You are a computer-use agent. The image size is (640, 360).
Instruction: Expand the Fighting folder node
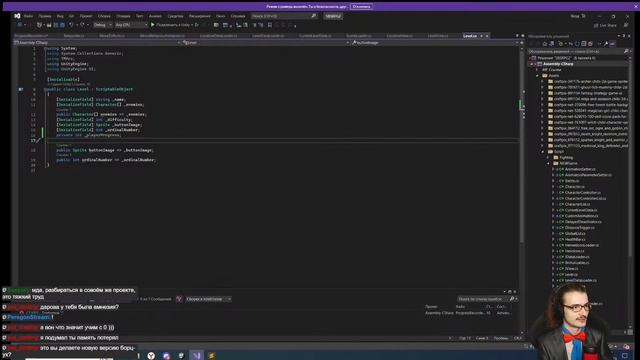[548, 157]
